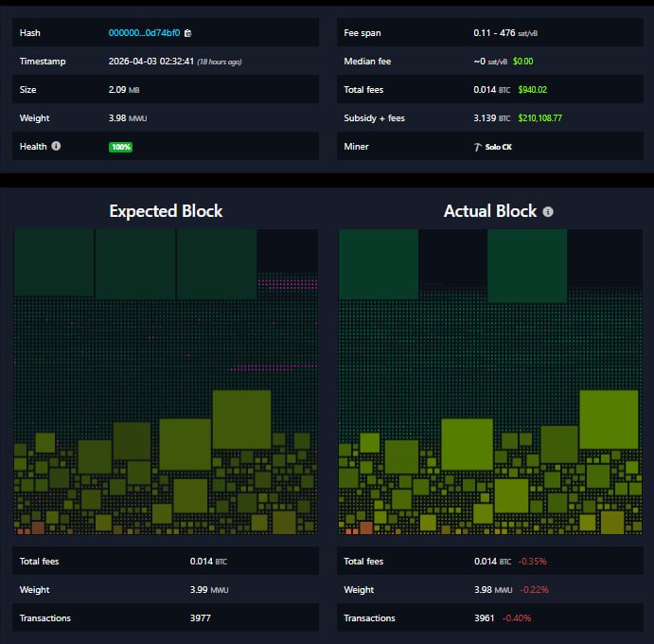Screen dimensions: 654x644
Task: Click the info icon next to Health
Action: pyautogui.click(x=56, y=146)
